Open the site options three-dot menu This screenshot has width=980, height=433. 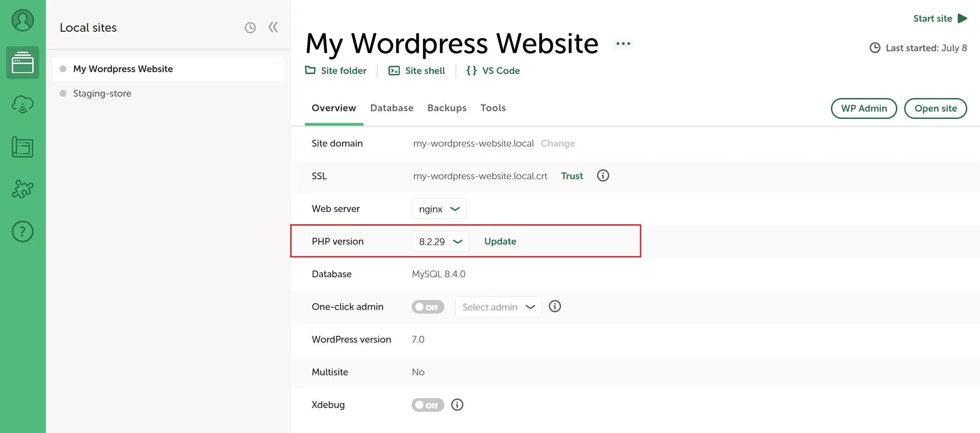[x=623, y=44]
